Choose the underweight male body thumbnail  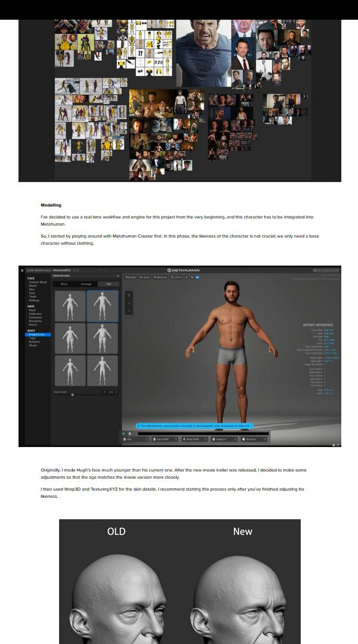click(x=102, y=371)
